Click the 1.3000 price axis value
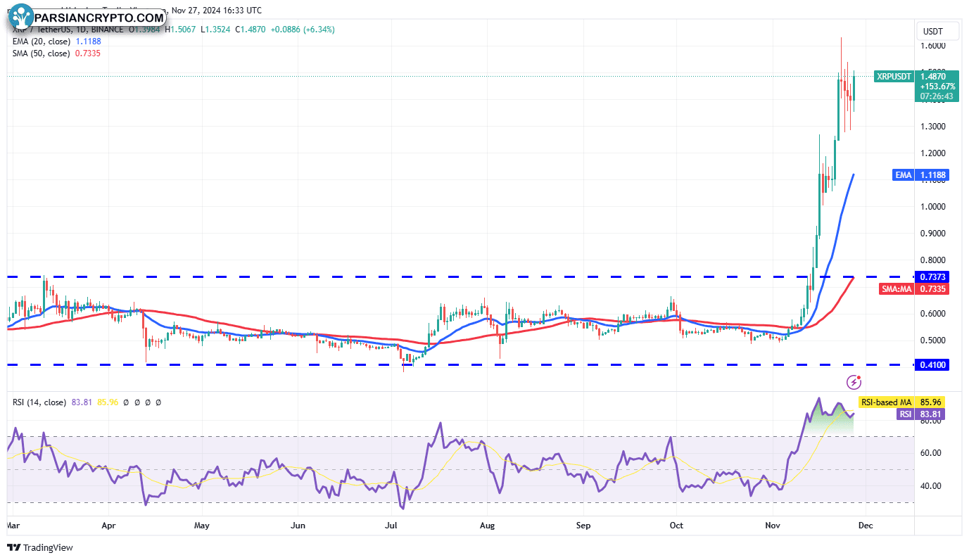Screen dimensions: 969x560 932,127
